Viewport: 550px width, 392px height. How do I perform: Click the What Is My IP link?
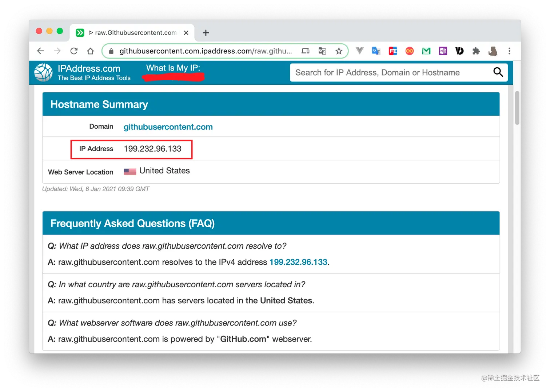(173, 68)
